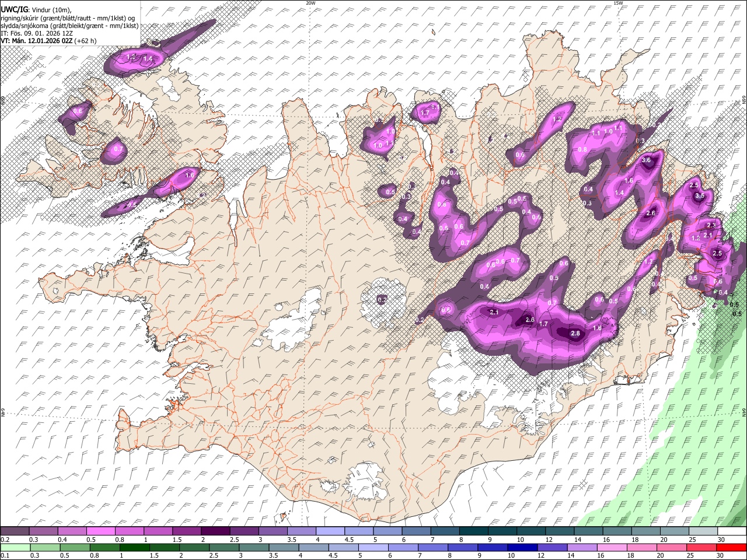Click the white swatch above 30 in the upper legend
The width and height of the screenshot is (747, 560).
click(732, 531)
